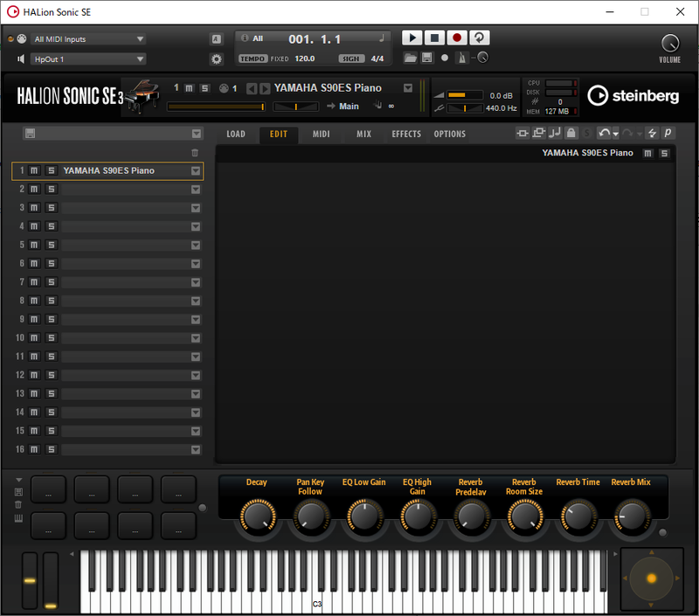Toggle global aux effects bypass icon
This screenshot has height=616, width=699.
[x=538, y=133]
